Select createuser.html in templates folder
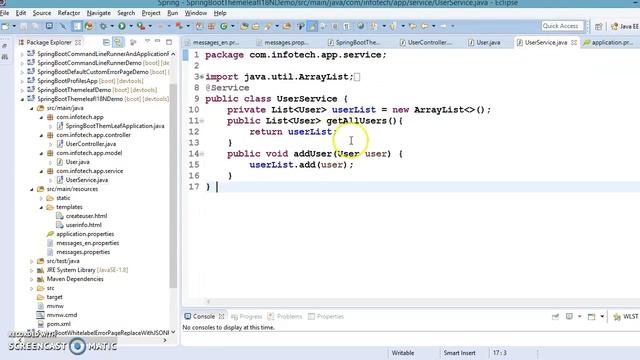Image resolution: width=640 pixels, height=360 pixels. [86, 216]
